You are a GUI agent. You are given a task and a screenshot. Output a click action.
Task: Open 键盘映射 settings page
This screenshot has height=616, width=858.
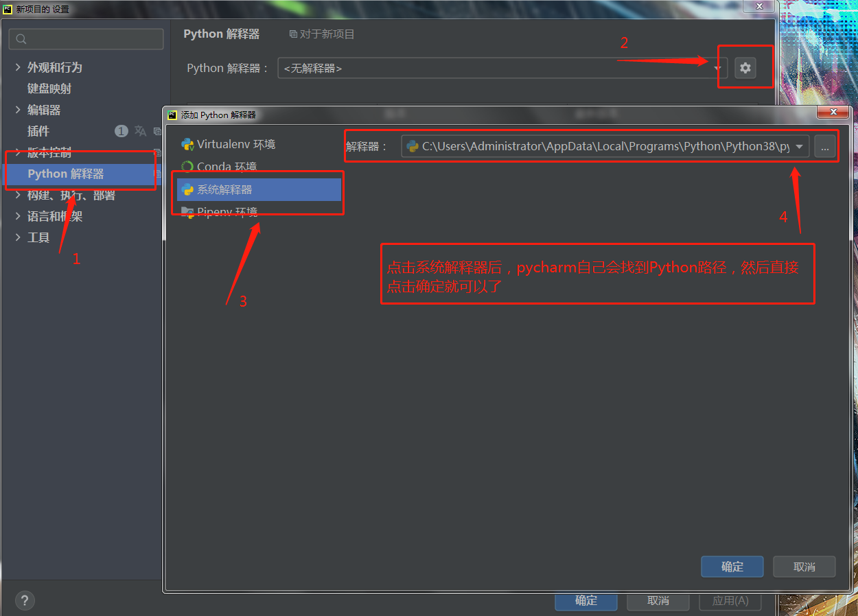[x=49, y=88]
